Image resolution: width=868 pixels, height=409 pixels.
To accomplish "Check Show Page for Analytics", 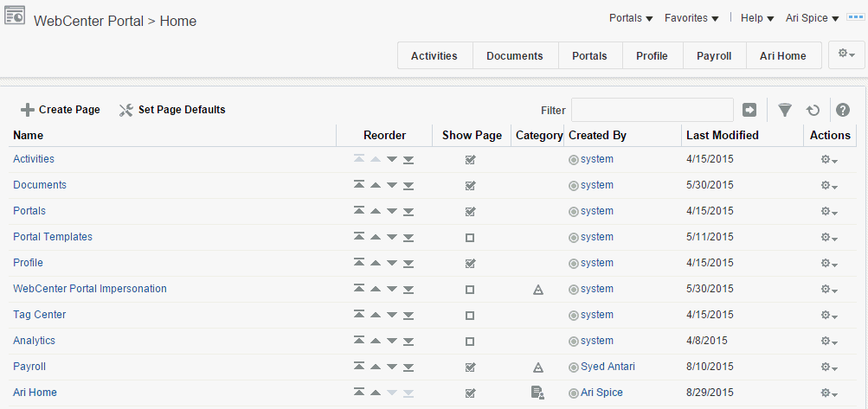I will point(470,341).
